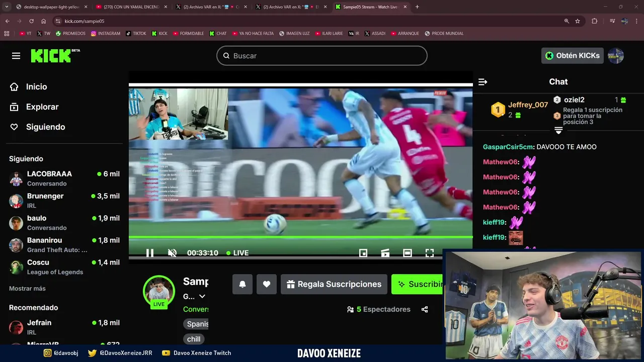Click the share icon beside Espectadores
The height and width of the screenshot is (362, 644).
(425, 309)
